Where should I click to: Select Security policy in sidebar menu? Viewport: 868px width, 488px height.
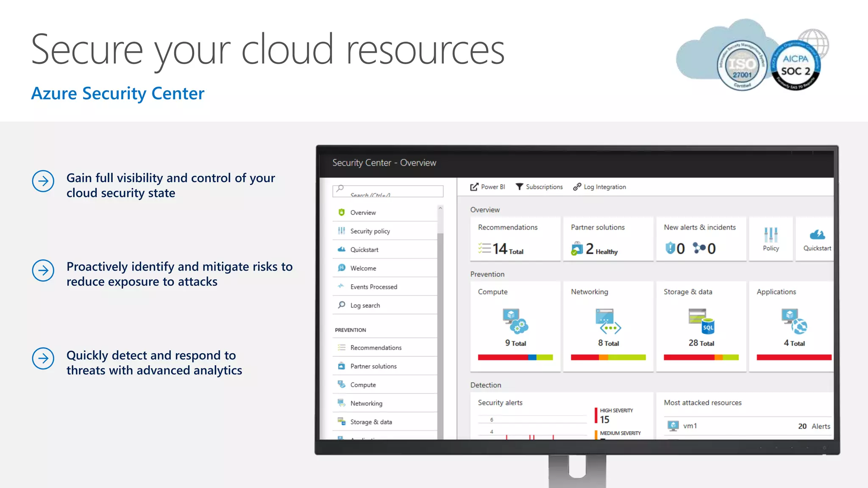click(x=385, y=231)
